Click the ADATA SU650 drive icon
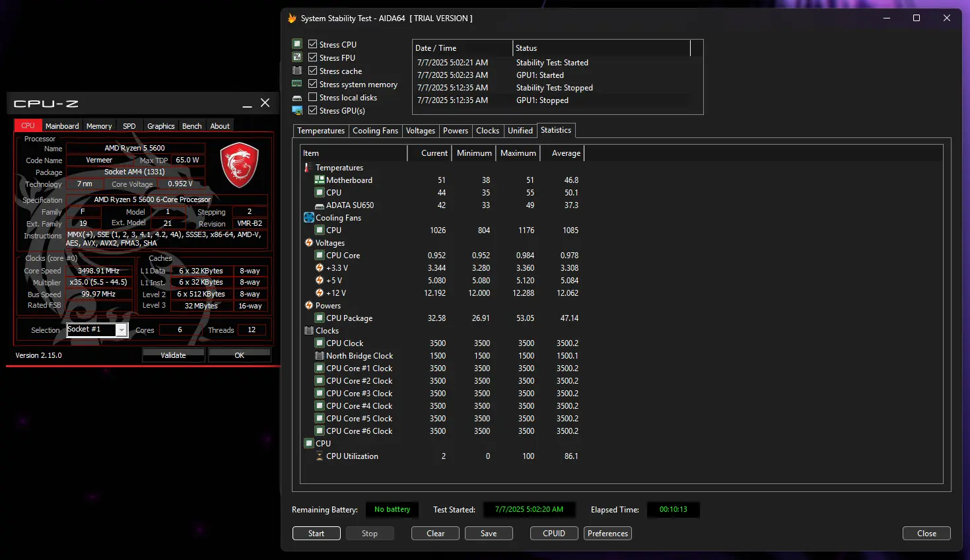The width and height of the screenshot is (970, 560). pos(320,205)
